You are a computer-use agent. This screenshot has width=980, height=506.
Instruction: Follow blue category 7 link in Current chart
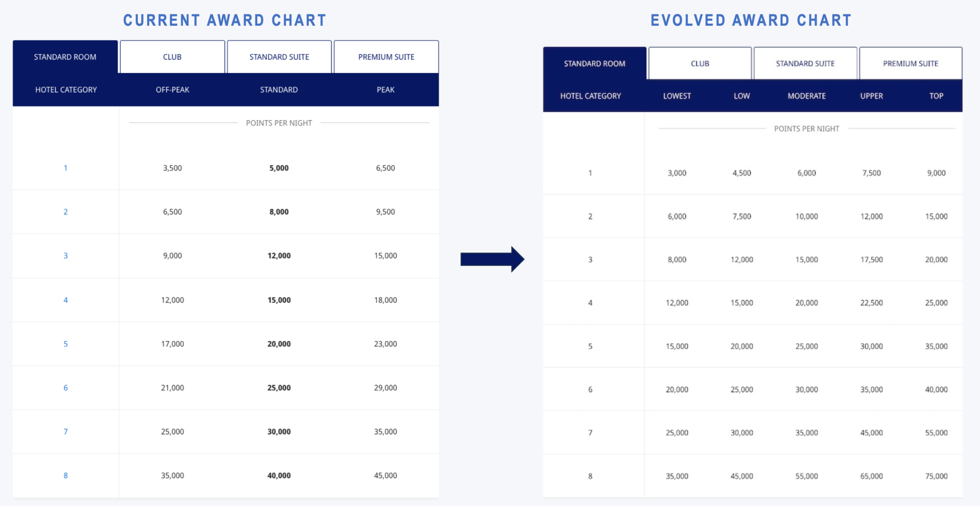[x=65, y=432]
